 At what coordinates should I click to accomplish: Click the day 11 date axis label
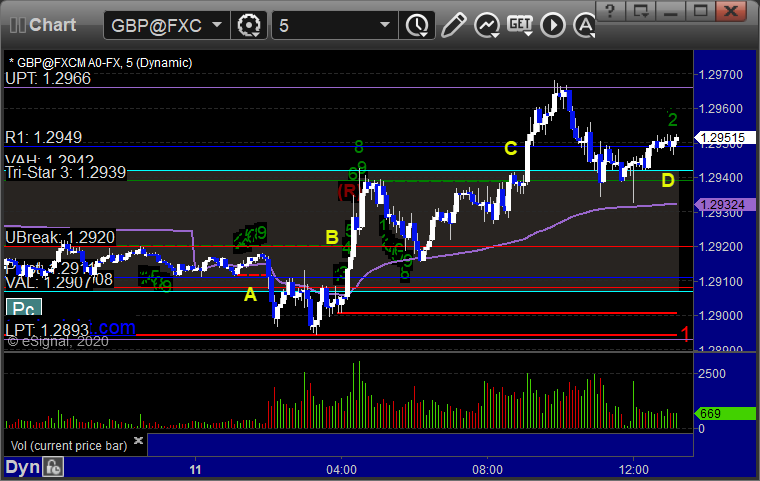coord(195,470)
